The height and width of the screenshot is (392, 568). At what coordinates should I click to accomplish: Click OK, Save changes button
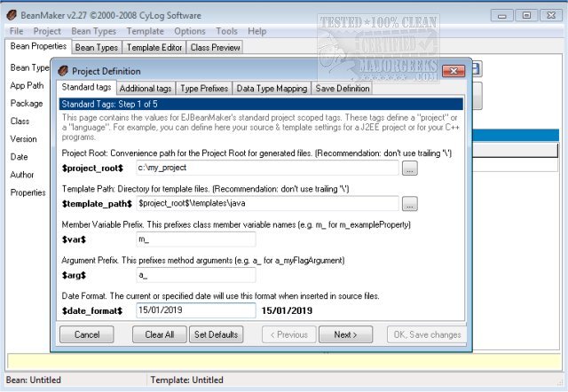pyautogui.click(x=427, y=334)
